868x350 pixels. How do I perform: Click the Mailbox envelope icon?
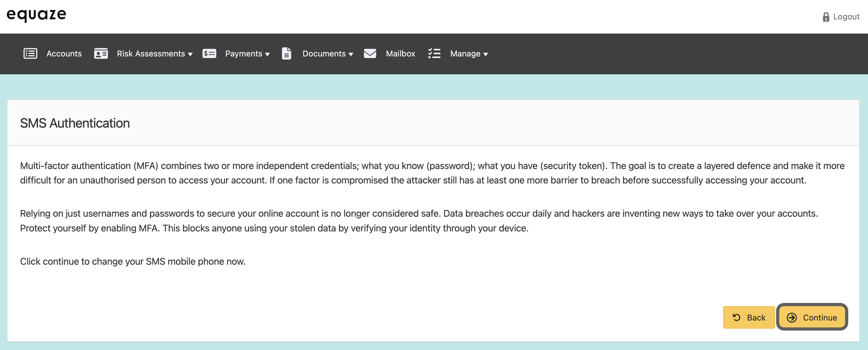coord(370,54)
